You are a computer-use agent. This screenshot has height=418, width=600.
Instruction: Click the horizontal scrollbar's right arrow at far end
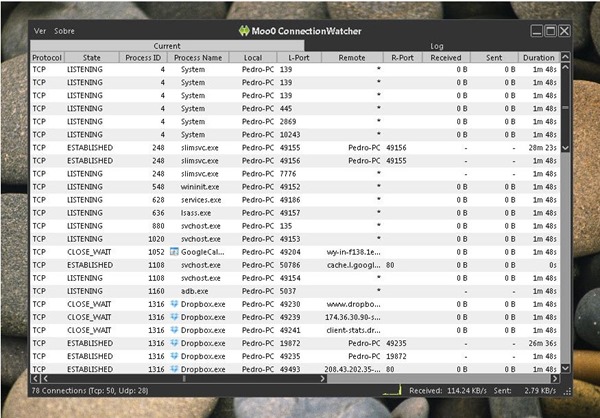coord(554,379)
